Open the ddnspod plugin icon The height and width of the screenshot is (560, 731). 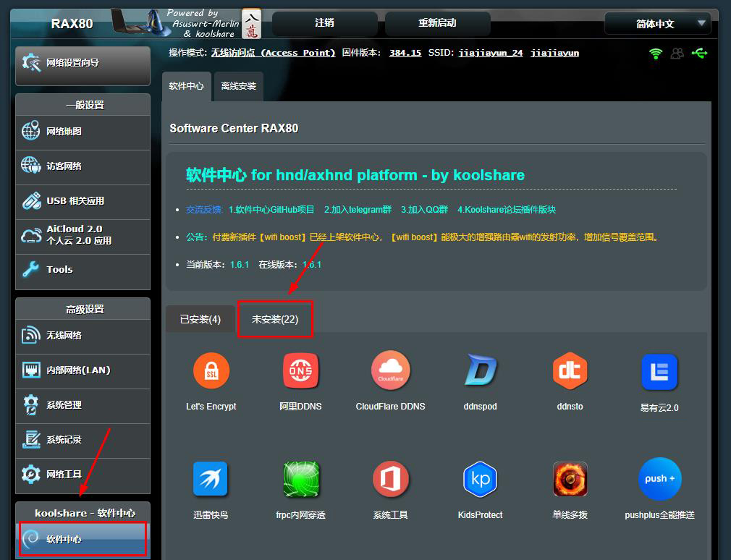tap(481, 371)
